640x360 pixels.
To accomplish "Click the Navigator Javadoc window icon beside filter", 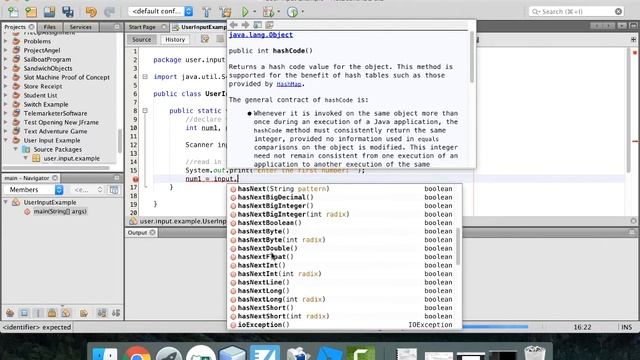I will point(114,190).
